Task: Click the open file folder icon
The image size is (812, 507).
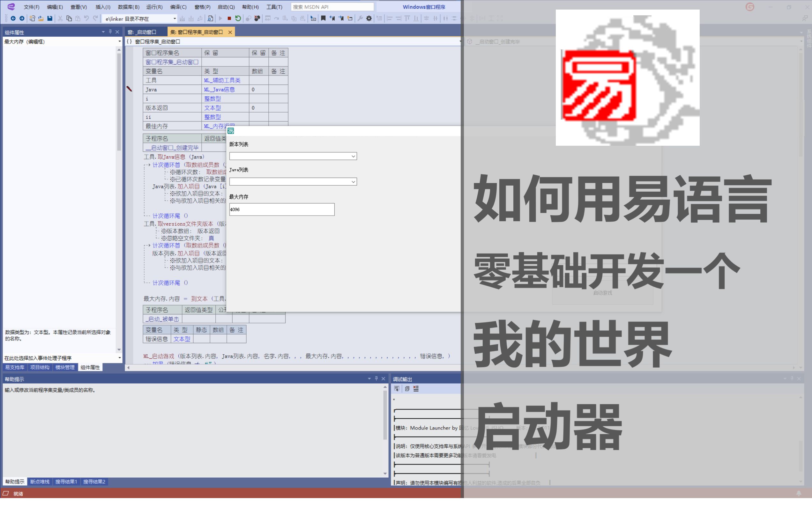Action: (x=41, y=18)
